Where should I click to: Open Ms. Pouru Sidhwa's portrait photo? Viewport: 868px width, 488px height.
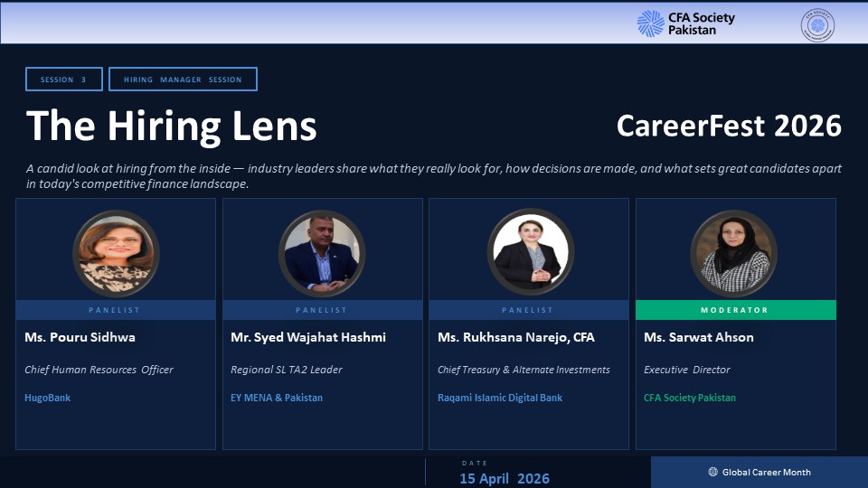[117, 253]
